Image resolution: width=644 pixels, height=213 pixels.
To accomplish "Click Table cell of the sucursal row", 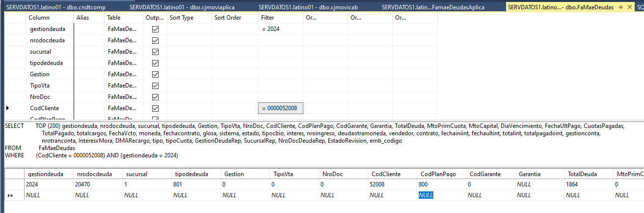I will [x=124, y=52].
